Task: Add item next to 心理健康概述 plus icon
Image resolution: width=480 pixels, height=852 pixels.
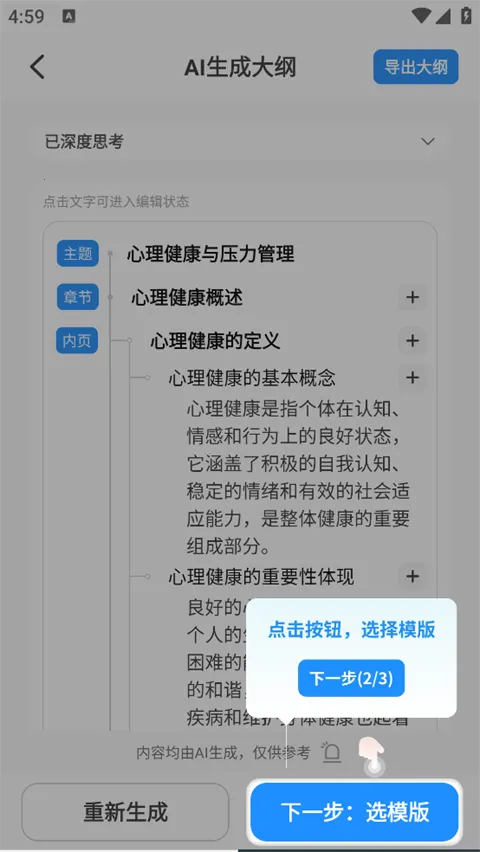Action: coord(413,297)
